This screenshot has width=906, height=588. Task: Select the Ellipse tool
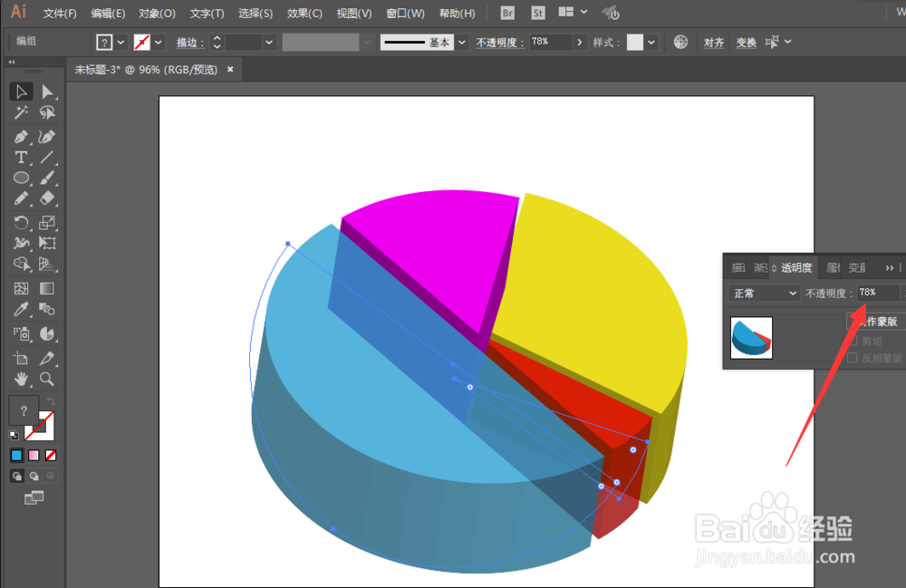[22, 178]
